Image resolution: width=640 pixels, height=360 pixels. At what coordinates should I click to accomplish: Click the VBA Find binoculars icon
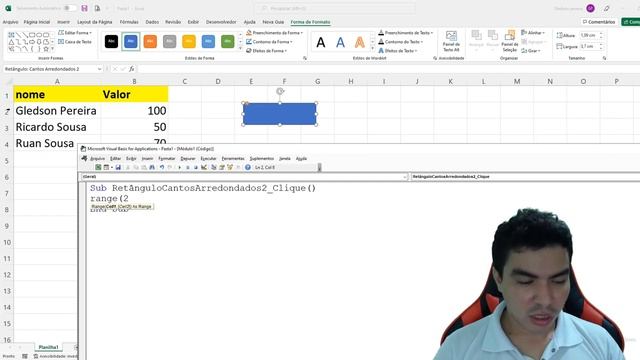(152, 167)
